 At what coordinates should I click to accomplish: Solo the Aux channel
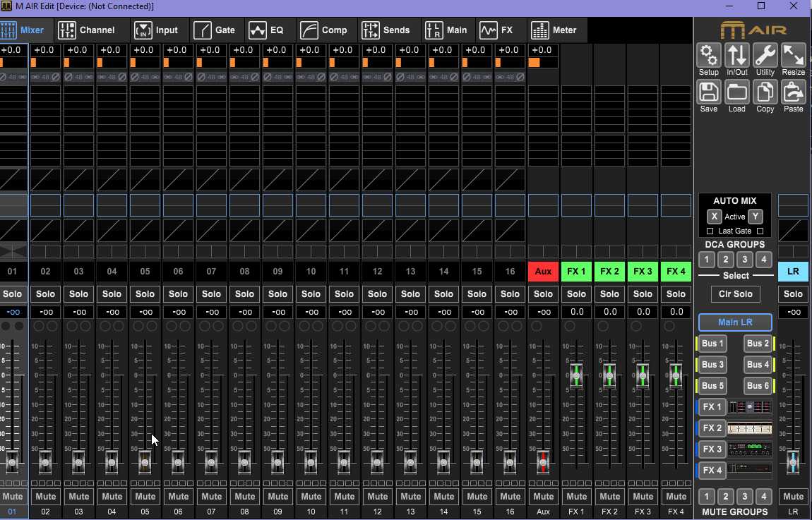tap(543, 294)
